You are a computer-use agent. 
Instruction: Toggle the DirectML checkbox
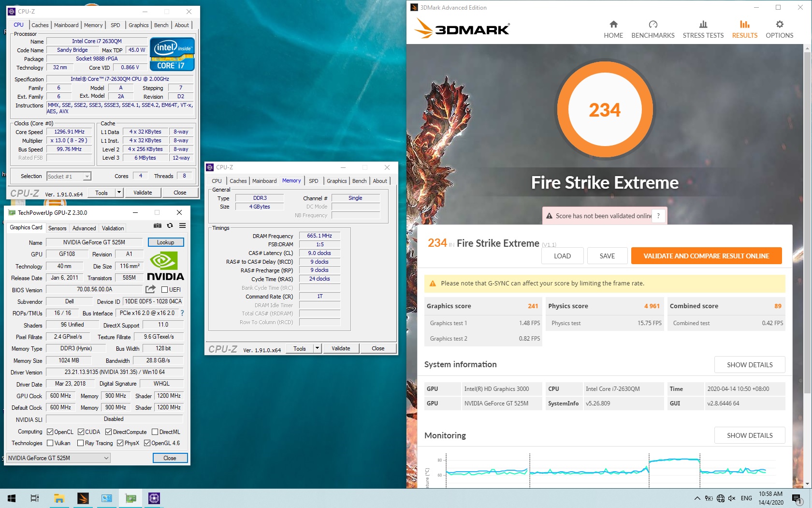[x=155, y=432]
